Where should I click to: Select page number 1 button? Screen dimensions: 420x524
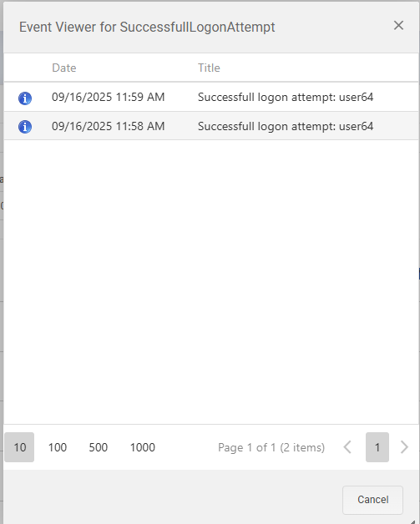click(377, 447)
